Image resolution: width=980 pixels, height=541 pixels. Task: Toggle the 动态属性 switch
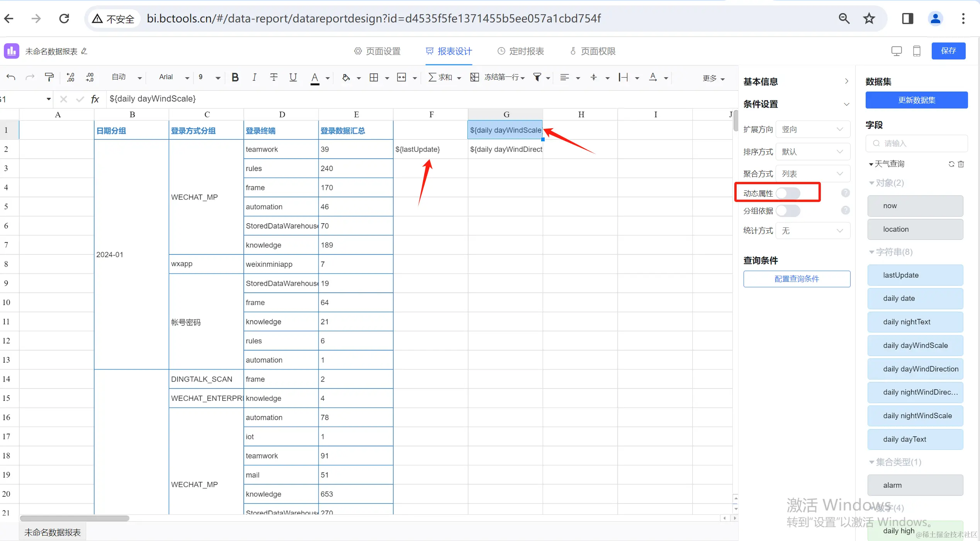click(788, 193)
